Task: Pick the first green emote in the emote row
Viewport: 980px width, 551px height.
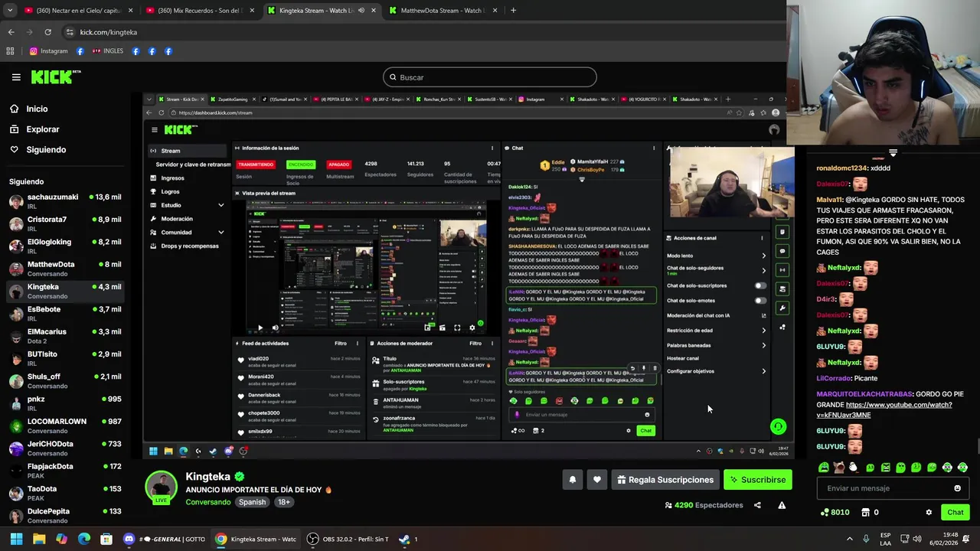Action: 824,467
